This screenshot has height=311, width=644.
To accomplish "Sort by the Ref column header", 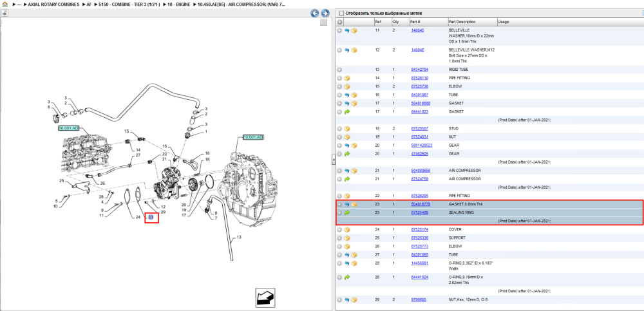I will pos(378,22).
